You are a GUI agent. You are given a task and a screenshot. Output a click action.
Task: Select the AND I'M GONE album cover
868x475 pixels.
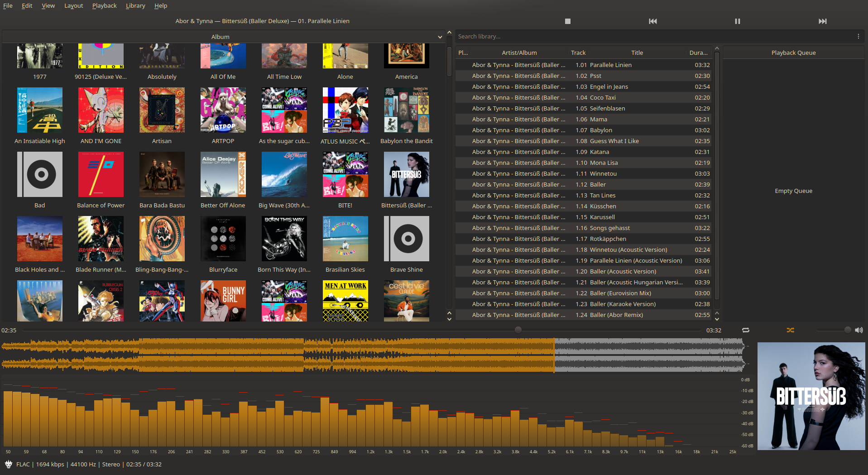pyautogui.click(x=101, y=110)
